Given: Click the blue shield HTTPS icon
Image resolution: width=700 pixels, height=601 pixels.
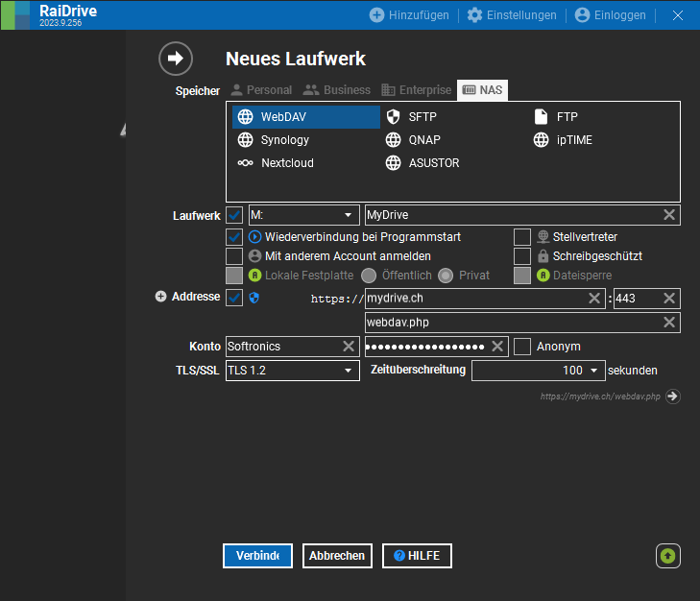Looking at the screenshot, I should click(x=254, y=298).
